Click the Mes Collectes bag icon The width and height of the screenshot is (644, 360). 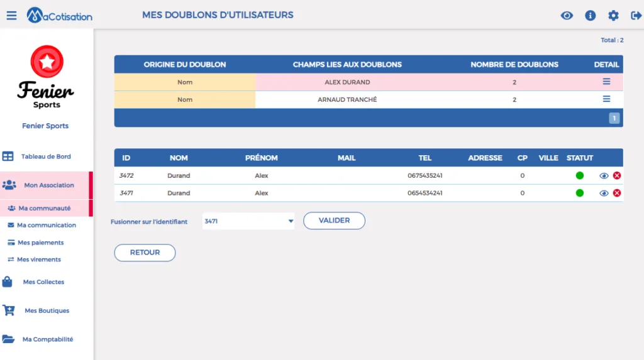click(x=7, y=281)
